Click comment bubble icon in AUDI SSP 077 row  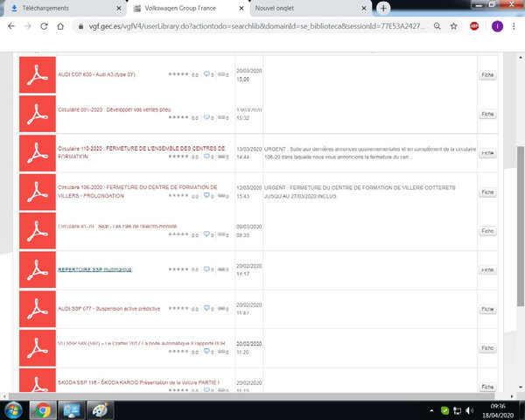pyautogui.click(x=206, y=308)
